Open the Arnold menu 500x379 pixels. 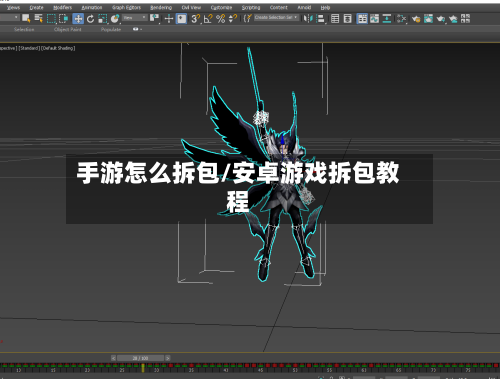coord(304,7)
